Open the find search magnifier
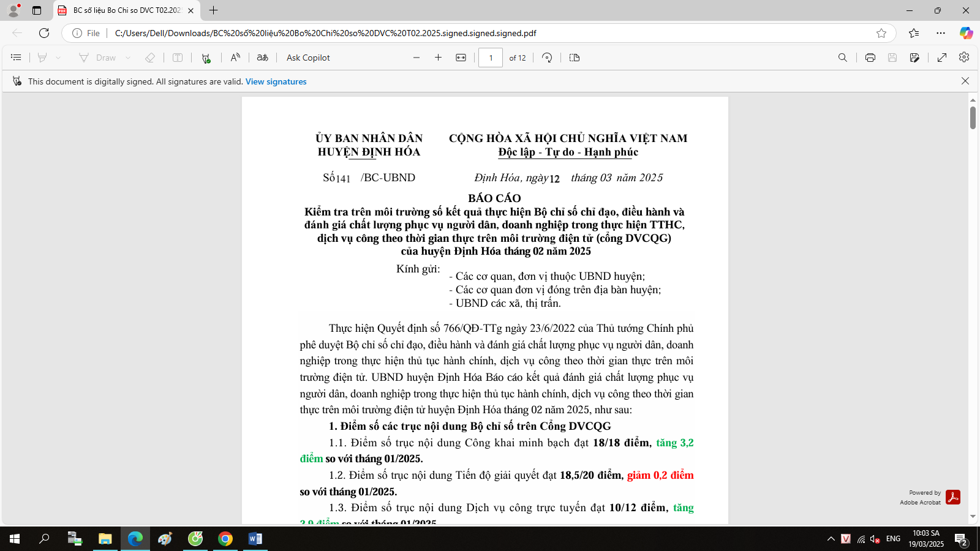 (x=843, y=58)
